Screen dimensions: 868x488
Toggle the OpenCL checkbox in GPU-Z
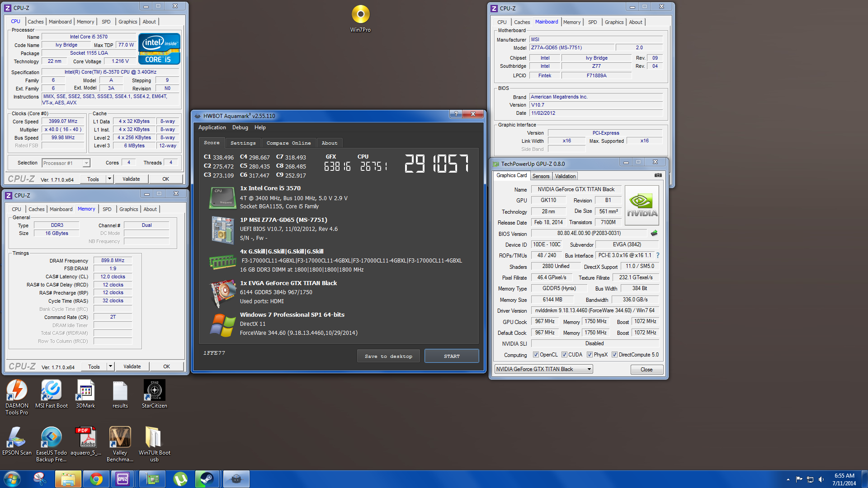(536, 355)
